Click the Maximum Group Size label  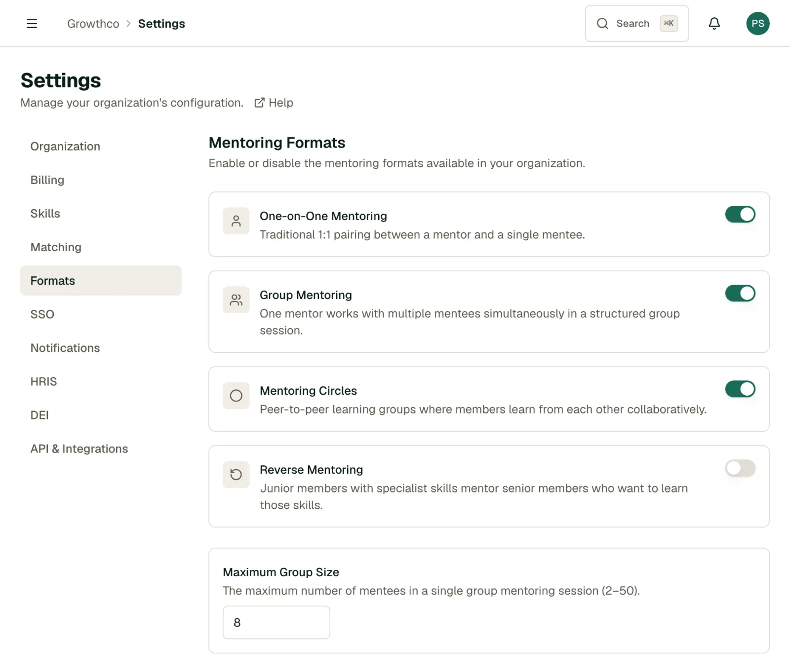(281, 572)
